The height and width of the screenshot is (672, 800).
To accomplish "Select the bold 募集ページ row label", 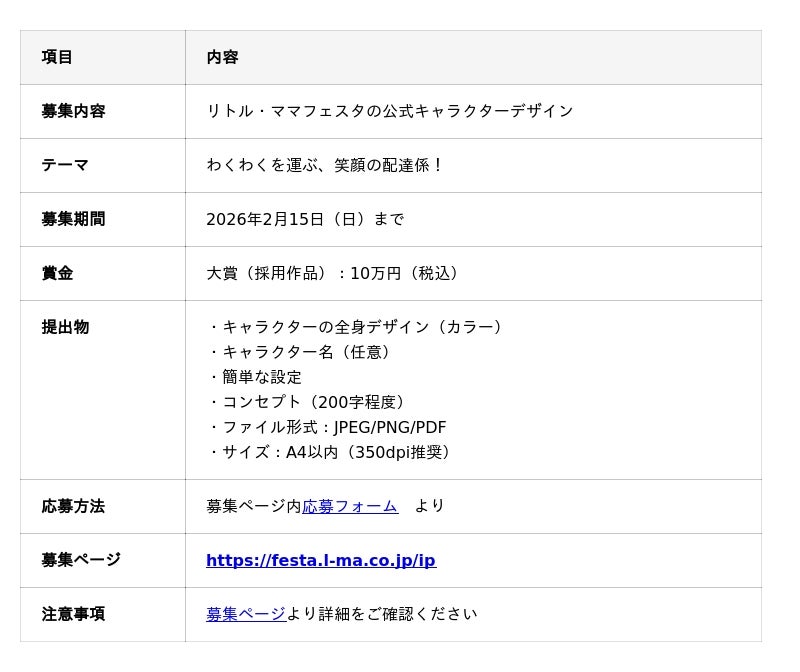I will point(81,560).
